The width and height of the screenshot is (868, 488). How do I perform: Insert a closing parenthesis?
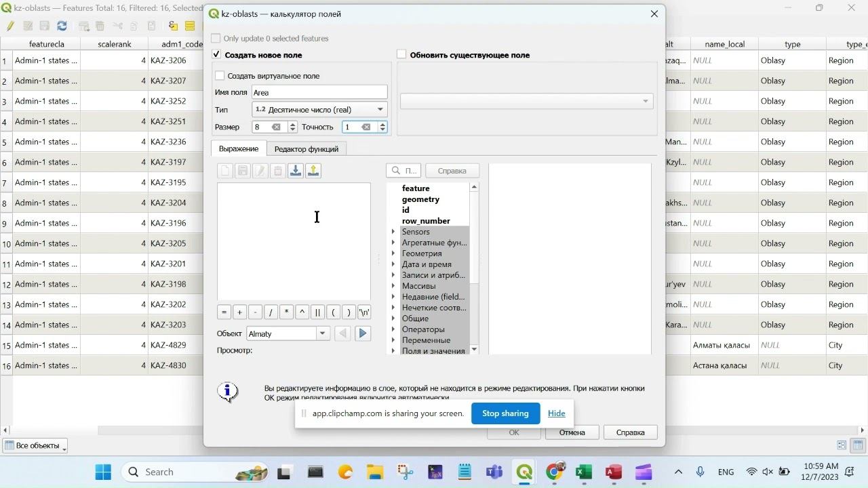pyautogui.click(x=349, y=312)
